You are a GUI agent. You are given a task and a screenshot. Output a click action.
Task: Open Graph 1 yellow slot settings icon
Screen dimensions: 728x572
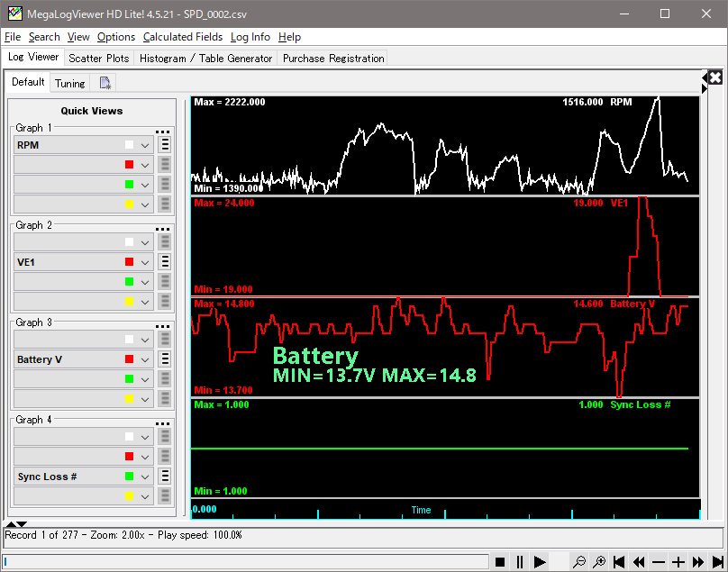click(x=165, y=204)
